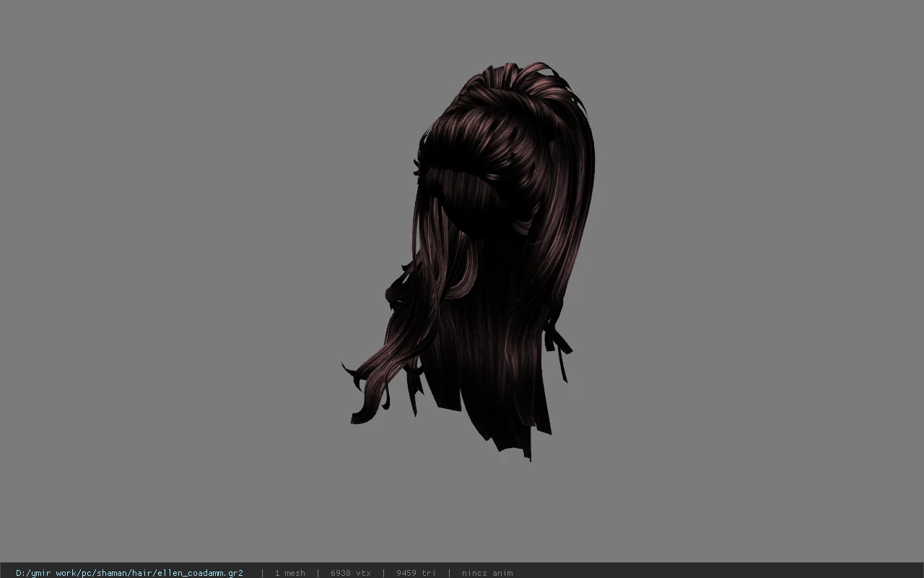Click the file path ellen_coadamm.gr2 in status bar

pyautogui.click(x=129, y=573)
